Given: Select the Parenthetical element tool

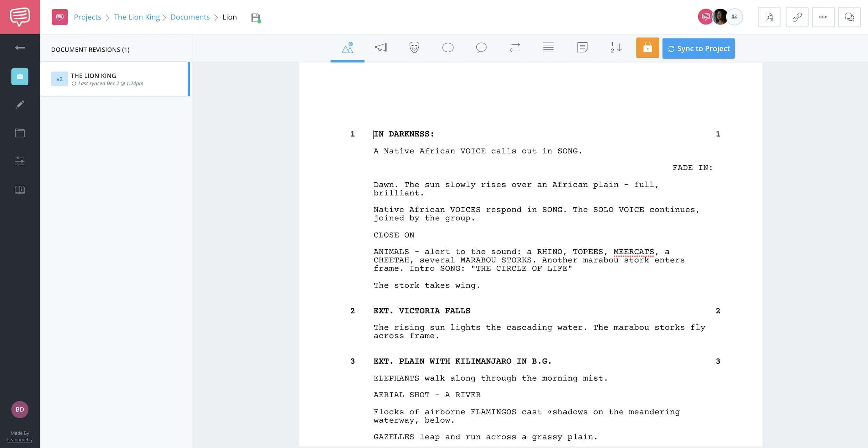Looking at the screenshot, I should (x=448, y=48).
